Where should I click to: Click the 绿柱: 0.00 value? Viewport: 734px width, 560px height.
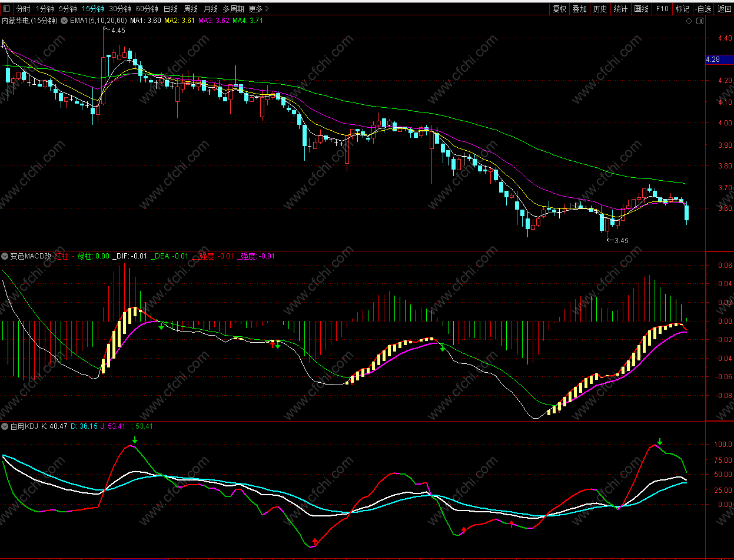[x=94, y=256]
